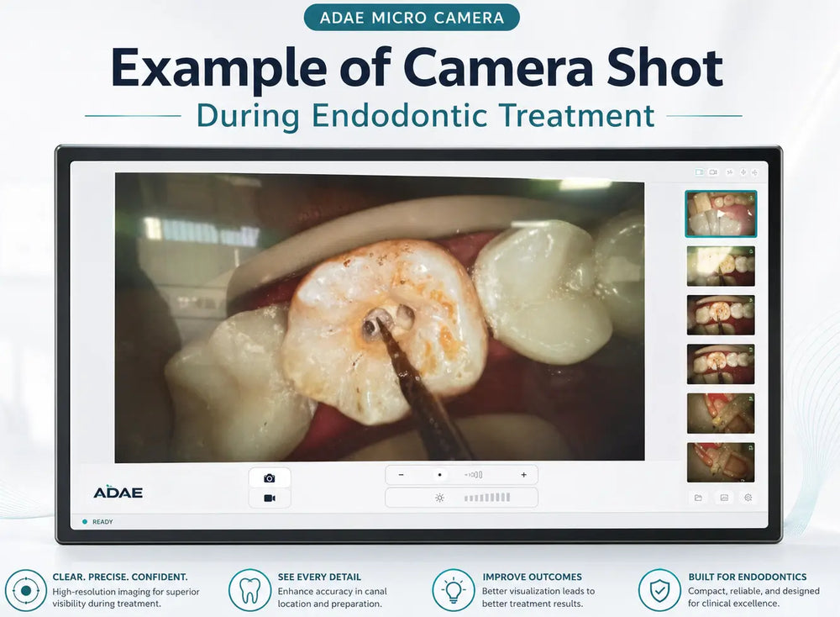Click the tooth icon beside See Every Detail

coord(249,590)
